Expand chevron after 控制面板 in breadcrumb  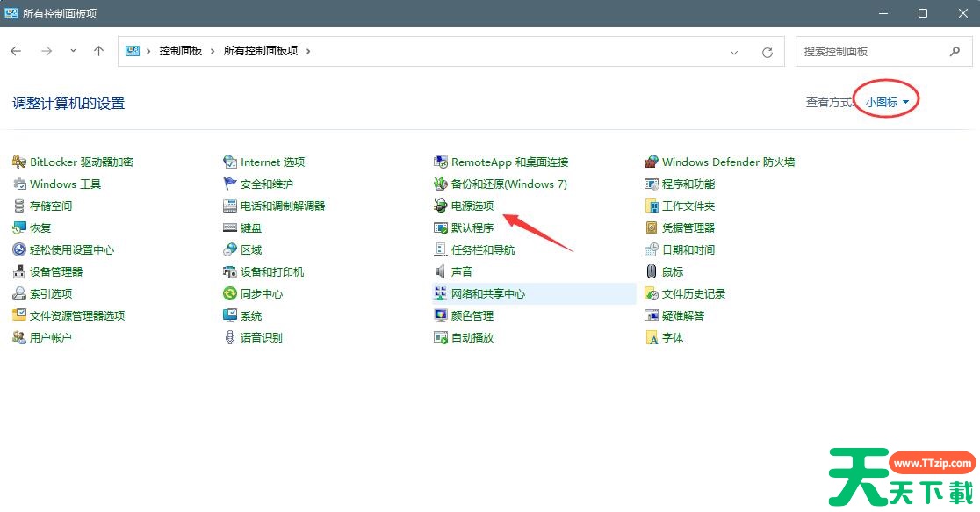[x=213, y=51]
